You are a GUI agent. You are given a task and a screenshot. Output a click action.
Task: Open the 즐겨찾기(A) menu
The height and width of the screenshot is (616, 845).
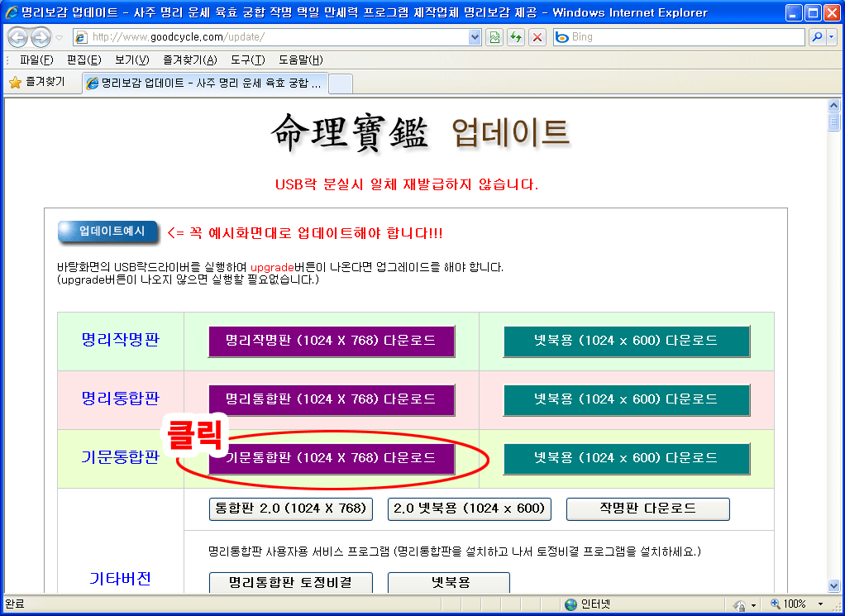pyautogui.click(x=190, y=60)
